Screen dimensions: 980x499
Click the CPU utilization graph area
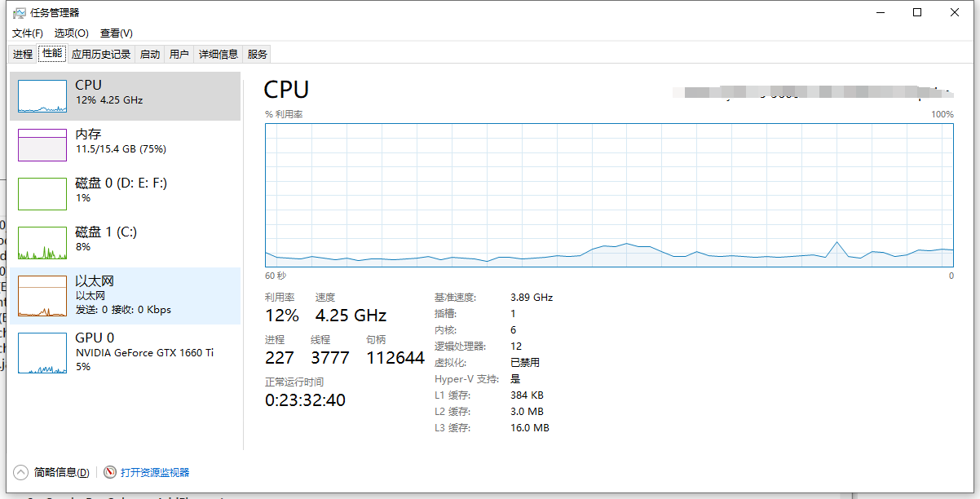pos(609,194)
